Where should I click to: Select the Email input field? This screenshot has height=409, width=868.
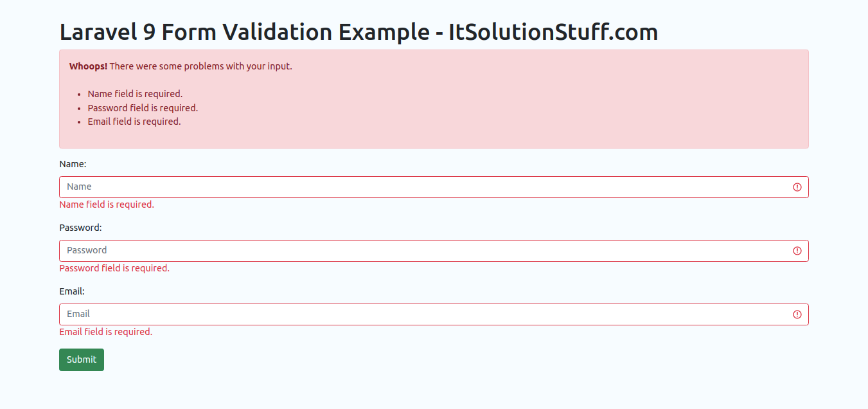click(x=424, y=314)
